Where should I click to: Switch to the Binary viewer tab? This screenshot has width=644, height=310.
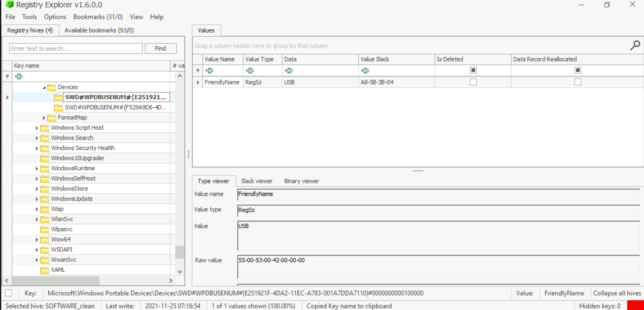tap(301, 181)
